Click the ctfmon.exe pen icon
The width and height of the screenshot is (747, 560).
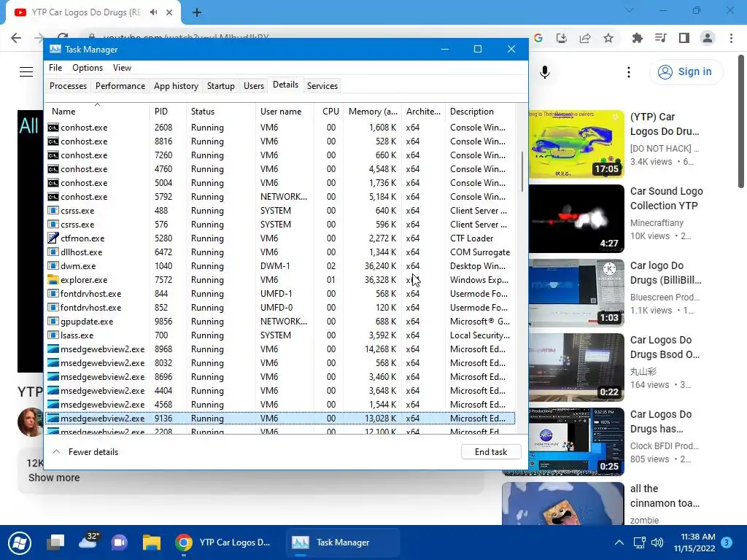point(53,238)
